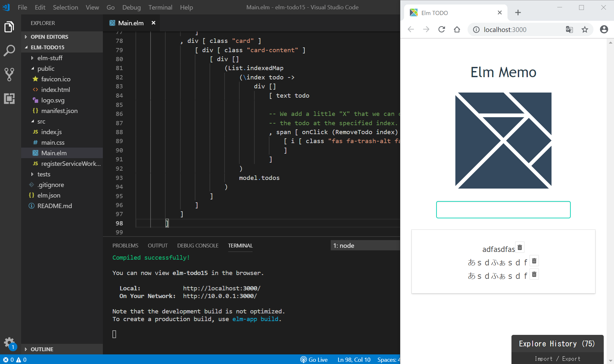Image resolution: width=614 pixels, height=364 pixels.
Task: Switch to the PROBLEMS panel tab
Action: point(125,246)
